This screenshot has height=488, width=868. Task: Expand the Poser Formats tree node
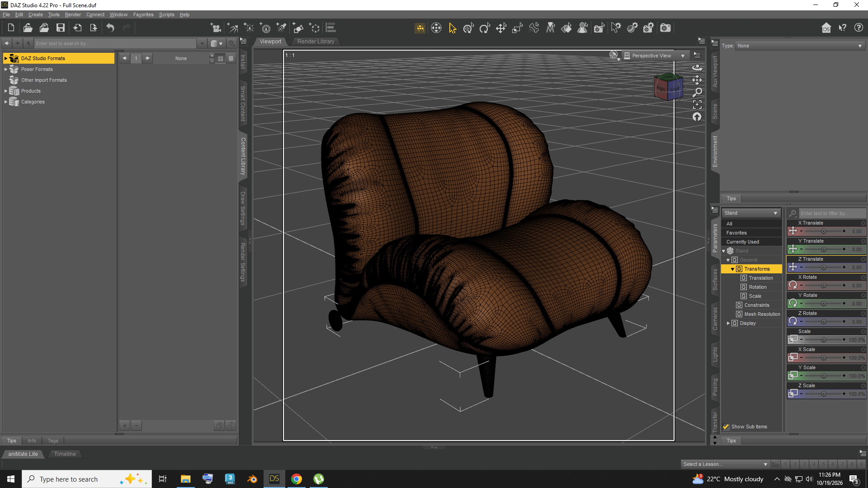[x=5, y=69]
